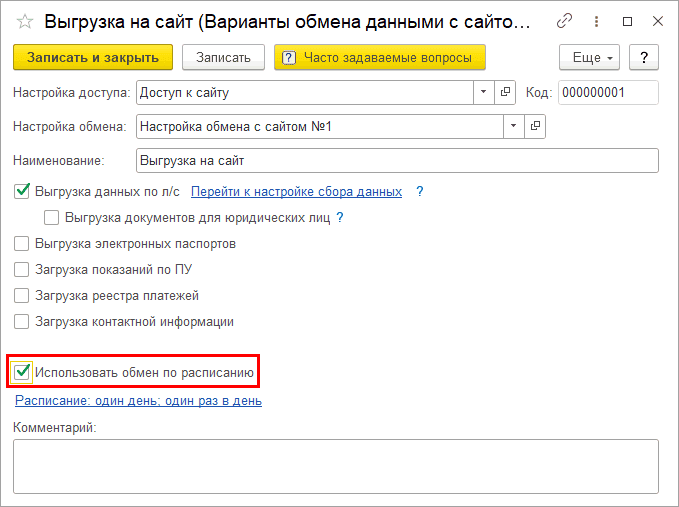
Task: Disable Выгрузка данных по л/с checkbox
Action: (x=22, y=191)
